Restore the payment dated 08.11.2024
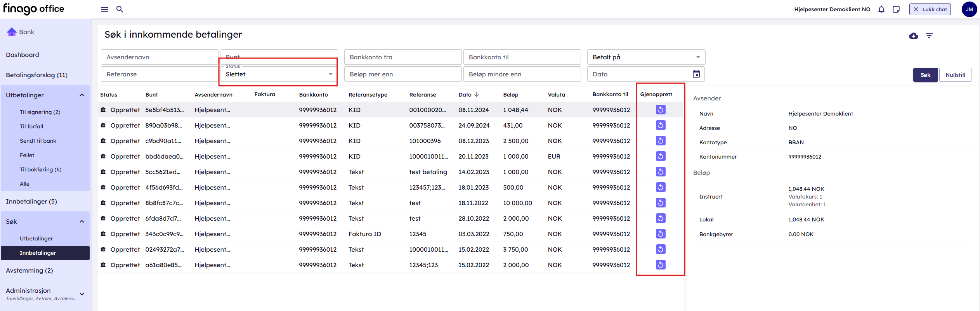Viewport: 980px width, 311px height. 660,110
